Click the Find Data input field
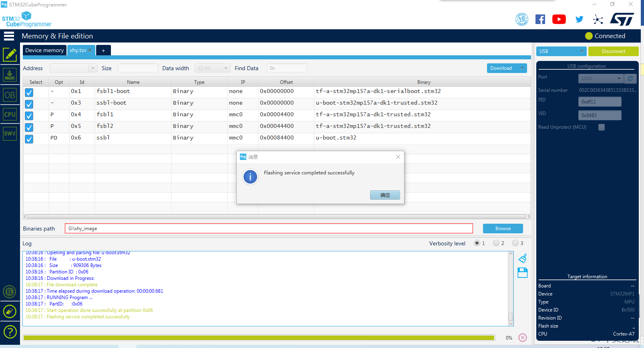This screenshot has height=348, width=644. [287, 68]
